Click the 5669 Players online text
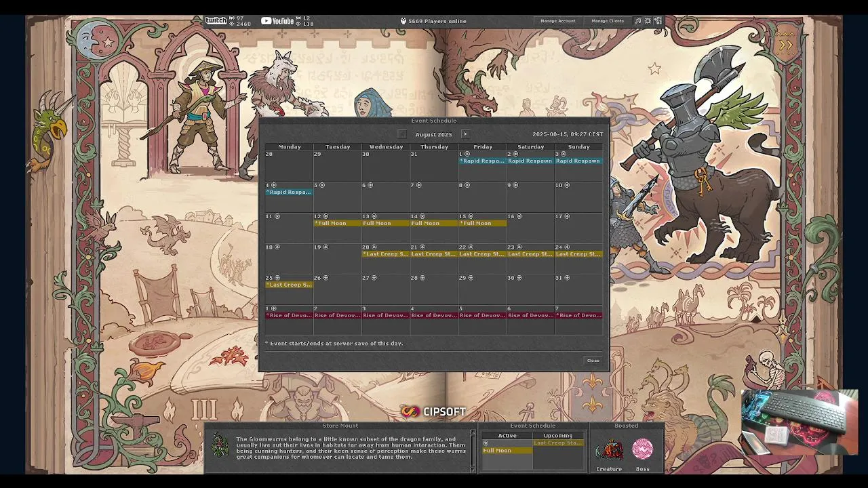Image resolution: width=868 pixels, height=488 pixels. [x=437, y=21]
